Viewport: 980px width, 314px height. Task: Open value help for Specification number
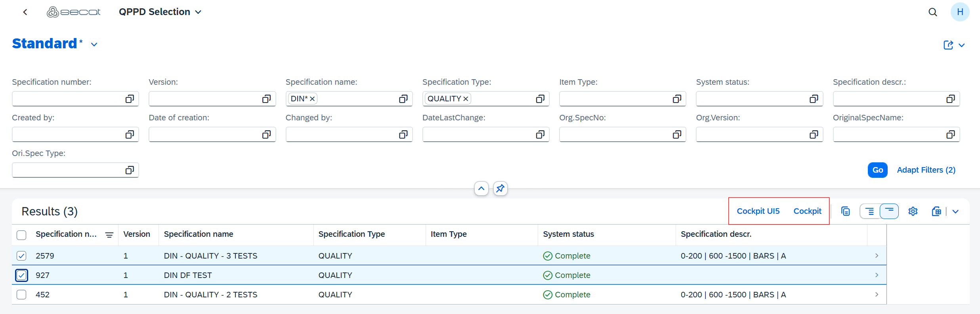click(130, 99)
